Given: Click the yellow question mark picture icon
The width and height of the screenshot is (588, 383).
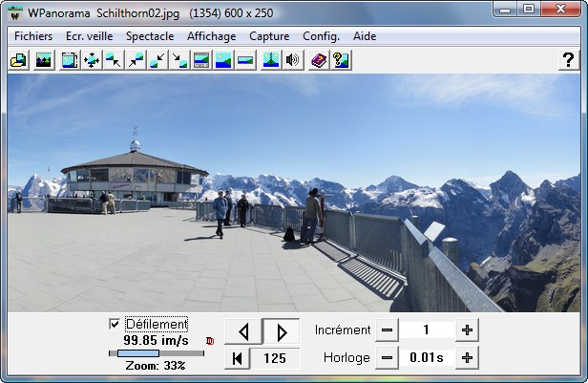Looking at the screenshot, I should [x=341, y=60].
